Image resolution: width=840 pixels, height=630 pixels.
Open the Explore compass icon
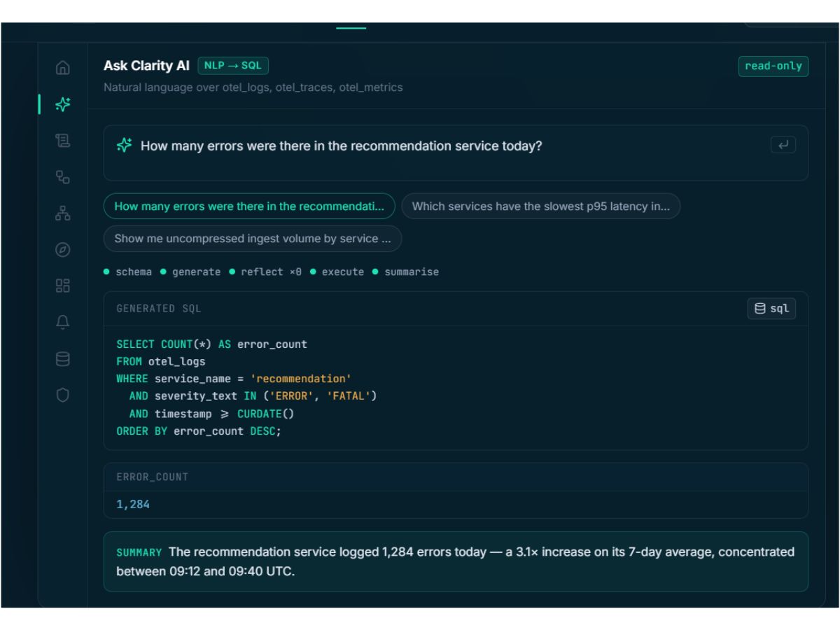tap(63, 249)
